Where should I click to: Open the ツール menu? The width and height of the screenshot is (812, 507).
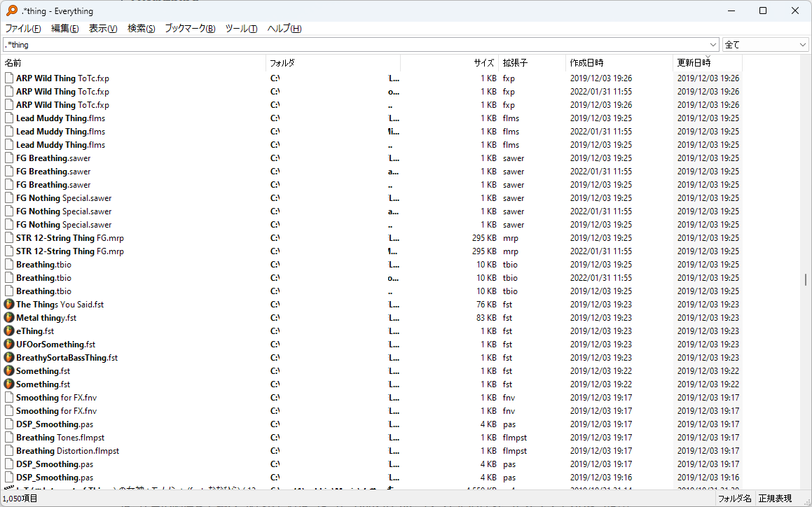pos(241,29)
